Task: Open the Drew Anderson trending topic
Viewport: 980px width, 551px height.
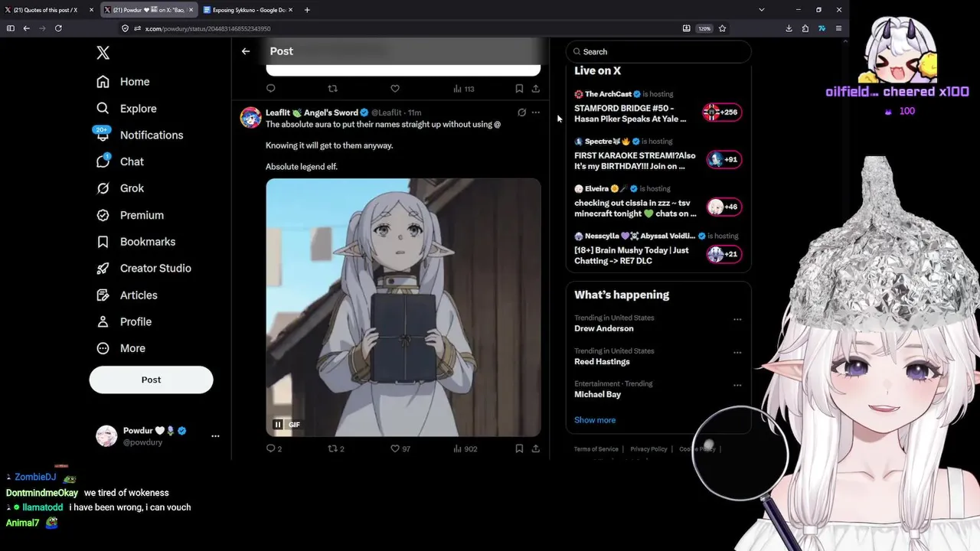Action: pos(604,328)
